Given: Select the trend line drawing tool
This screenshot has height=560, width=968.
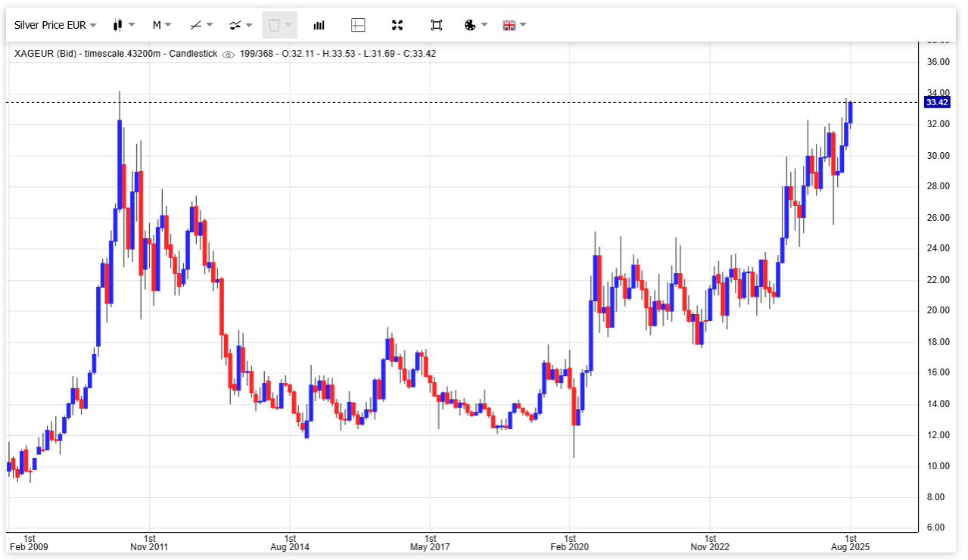Looking at the screenshot, I should coord(195,25).
